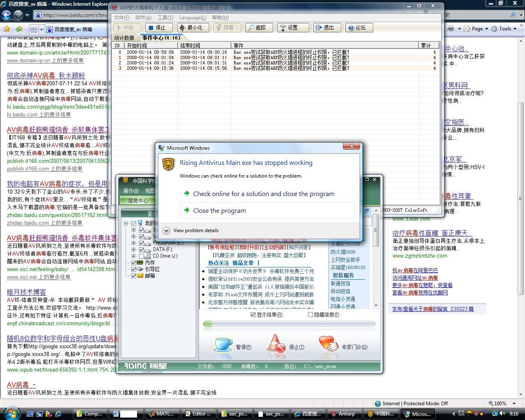Open the 论坛 forum help button
The width and height of the screenshot is (525, 420).
[x=356, y=28]
